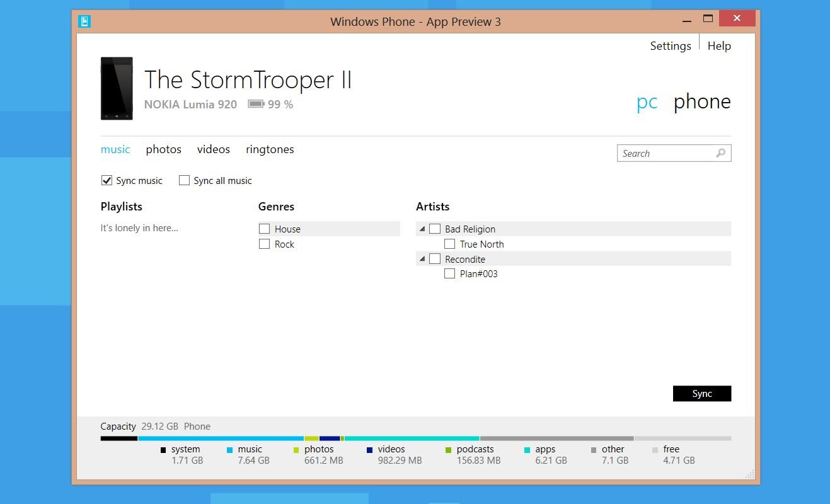This screenshot has width=830, height=504.
Task: Click into the Search field
Action: 674,153
